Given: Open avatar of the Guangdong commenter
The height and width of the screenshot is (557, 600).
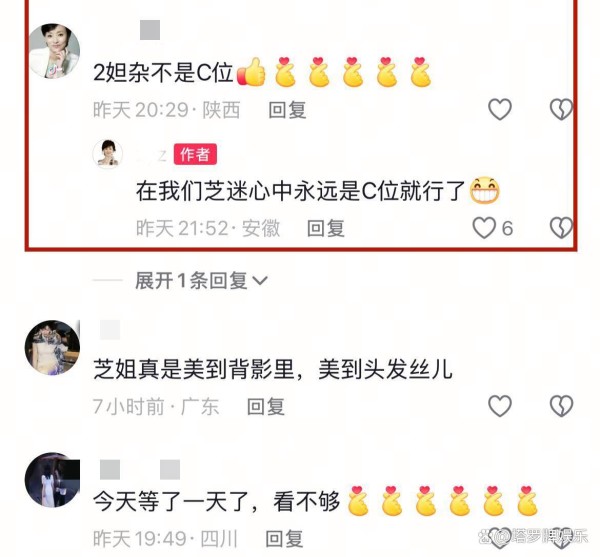Looking at the screenshot, I should [x=52, y=348].
